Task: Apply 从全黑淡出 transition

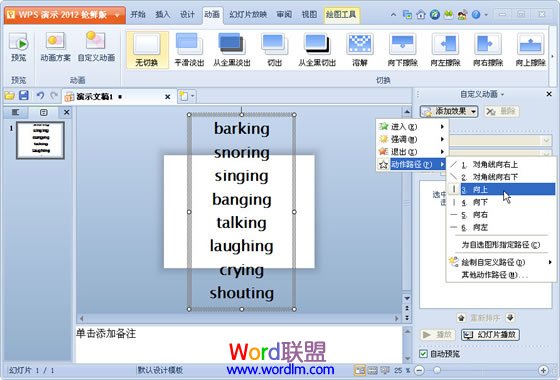Action: coord(231,50)
